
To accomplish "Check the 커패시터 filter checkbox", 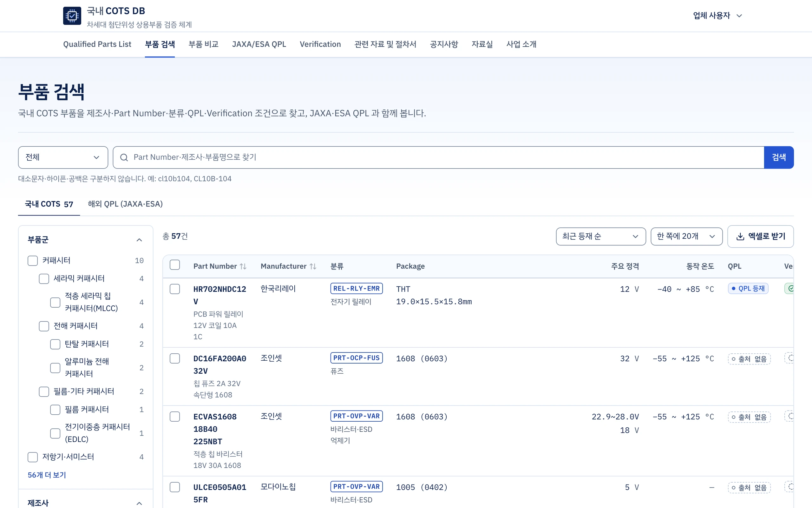I will (x=33, y=261).
